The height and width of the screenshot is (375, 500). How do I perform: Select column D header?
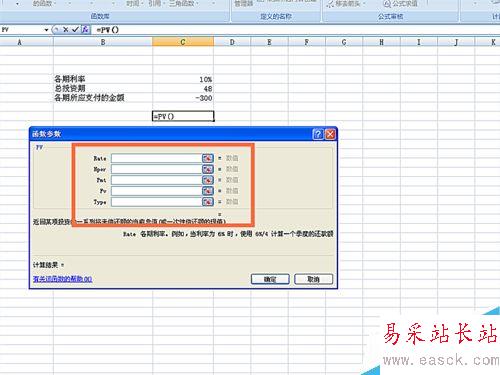click(x=232, y=42)
